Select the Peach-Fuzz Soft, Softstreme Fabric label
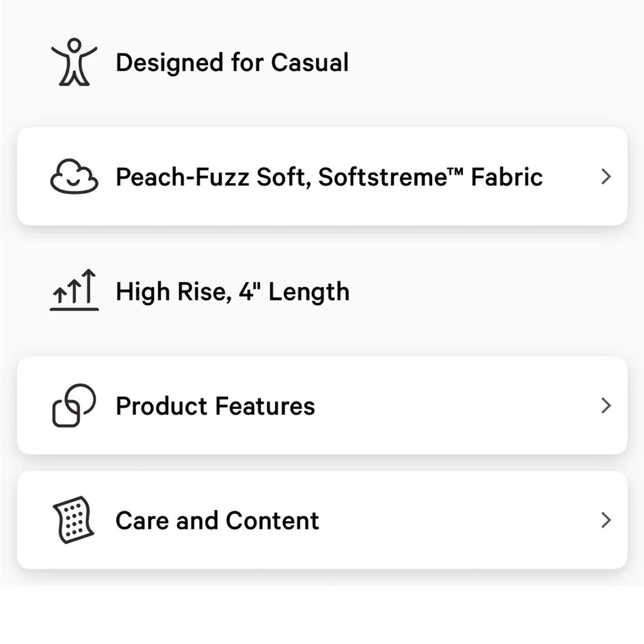Image resolution: width=644 pixels, height=644 pixels. coord(328,176)
